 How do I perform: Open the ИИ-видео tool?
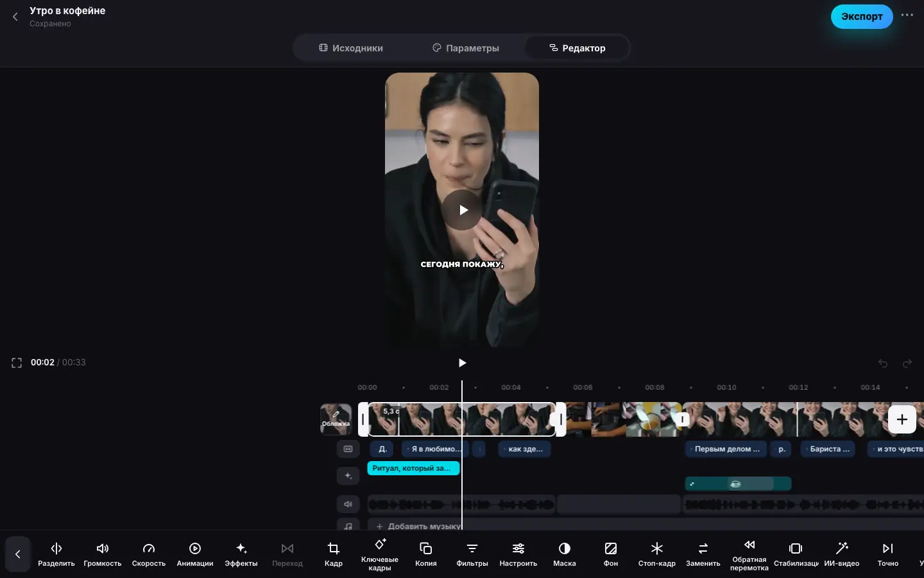tap(842, 554)
